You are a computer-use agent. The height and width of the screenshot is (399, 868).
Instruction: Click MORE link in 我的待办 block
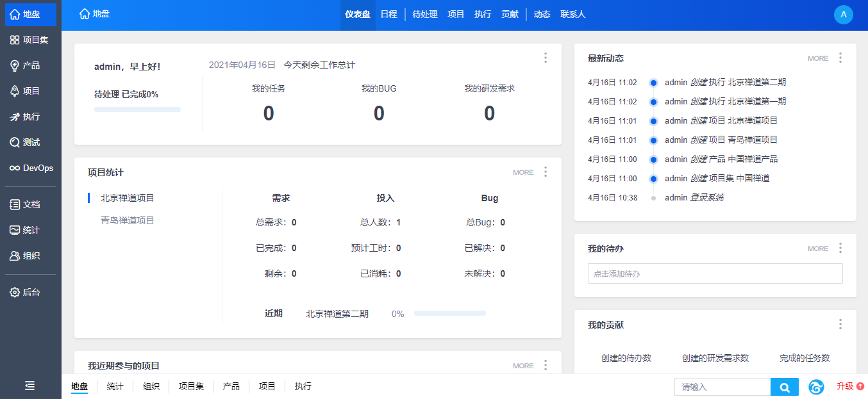coord(818,248)
